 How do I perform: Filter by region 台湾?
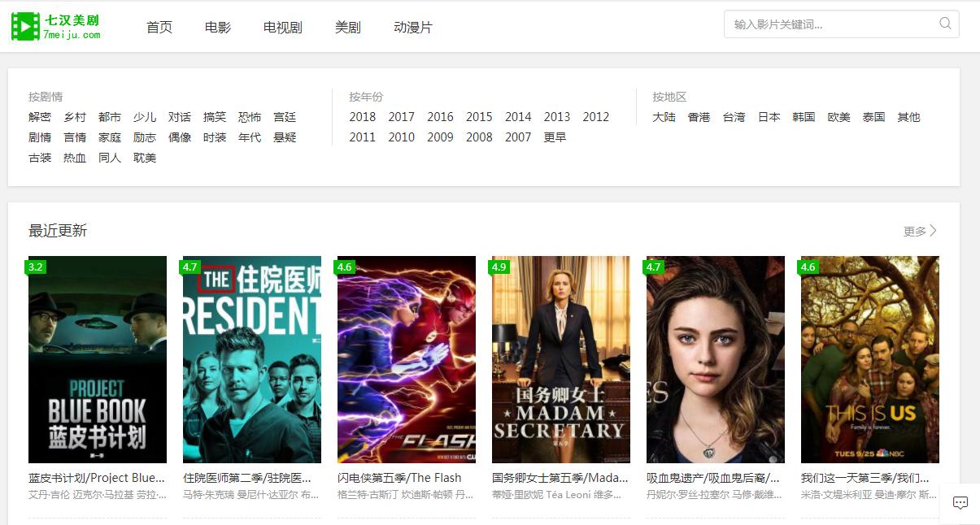734,117
